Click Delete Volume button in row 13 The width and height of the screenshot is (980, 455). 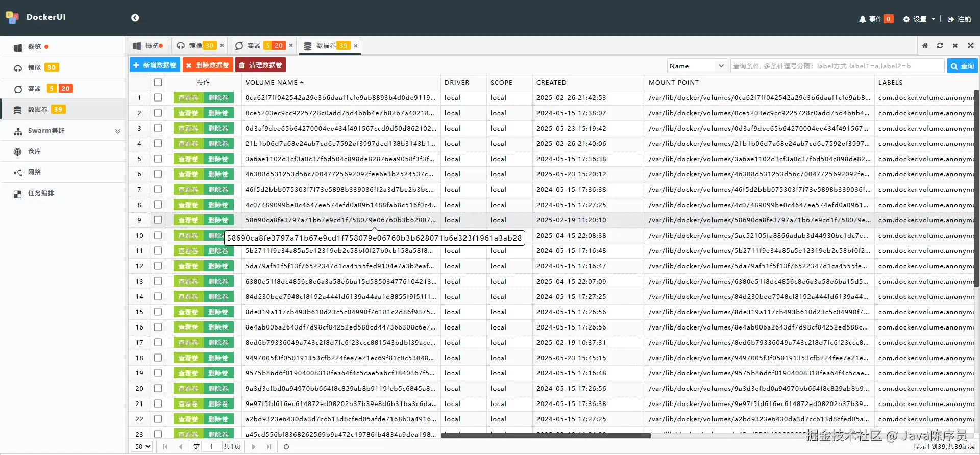point(218,281)
